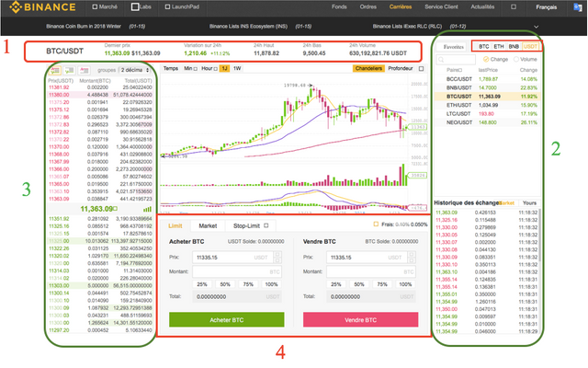Screen dimensions: 588x368
Task: Click the Binance logo
Action: click(42, 6)
